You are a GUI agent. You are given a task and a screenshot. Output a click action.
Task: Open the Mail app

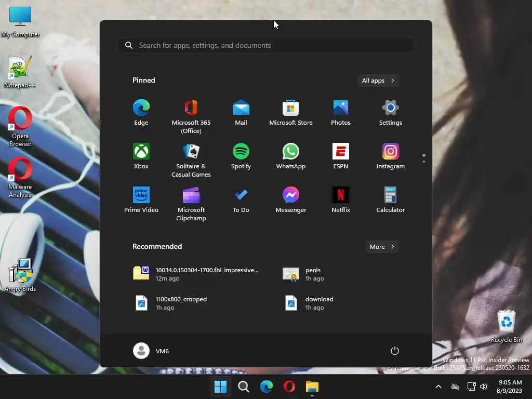(241, 113)
